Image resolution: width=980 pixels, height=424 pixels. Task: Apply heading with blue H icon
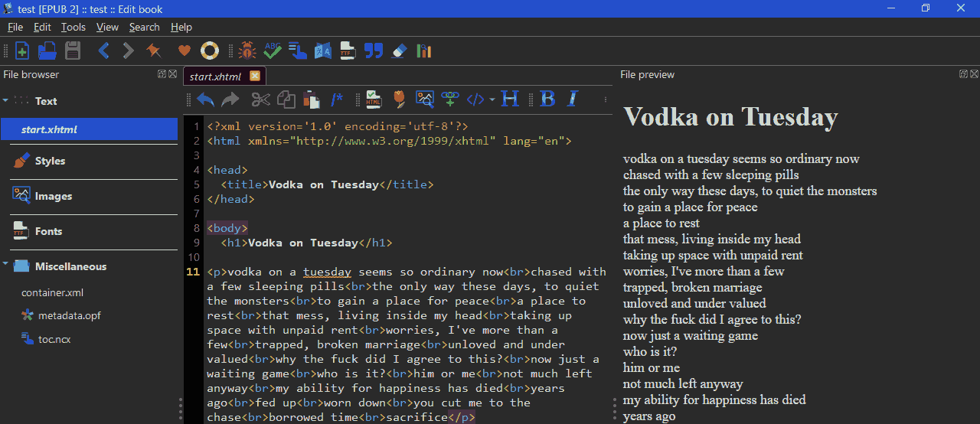tap(510, 99)
